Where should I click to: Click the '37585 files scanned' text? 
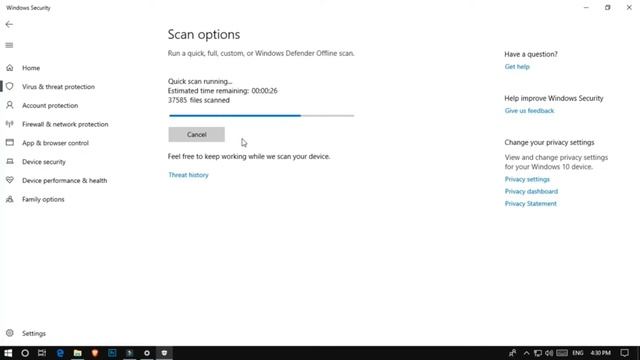pyautogui.click(x=198, y=100)
